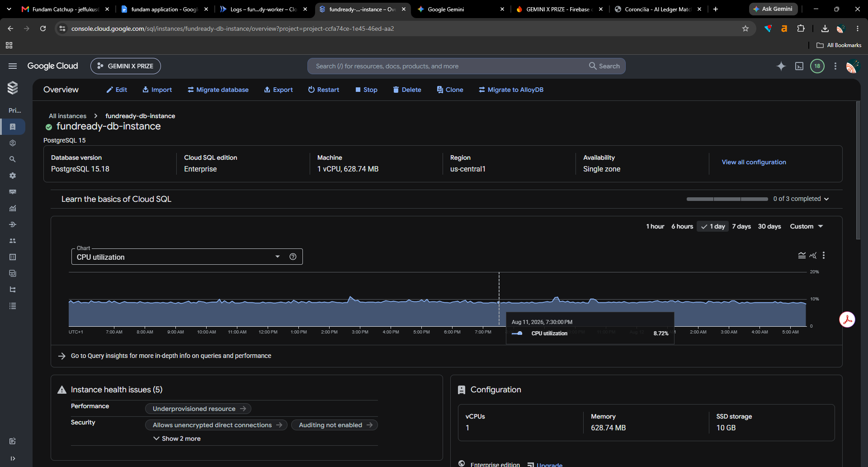The height and width of the screenshot is (467, 868).
Task: Click Migrate to AlloyDB in the toolbar
Action: pos(511,90)
